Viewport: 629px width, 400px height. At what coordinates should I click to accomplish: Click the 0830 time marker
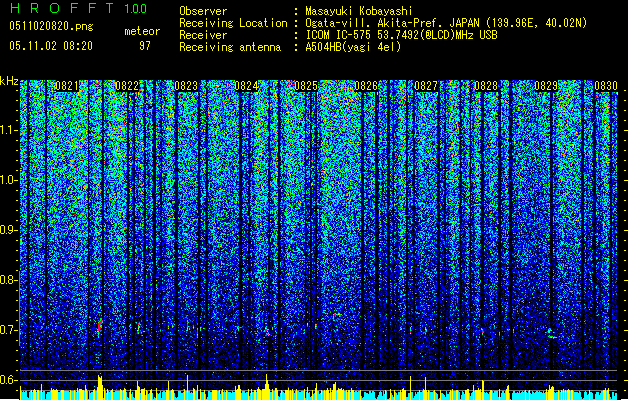pos(606,86)
